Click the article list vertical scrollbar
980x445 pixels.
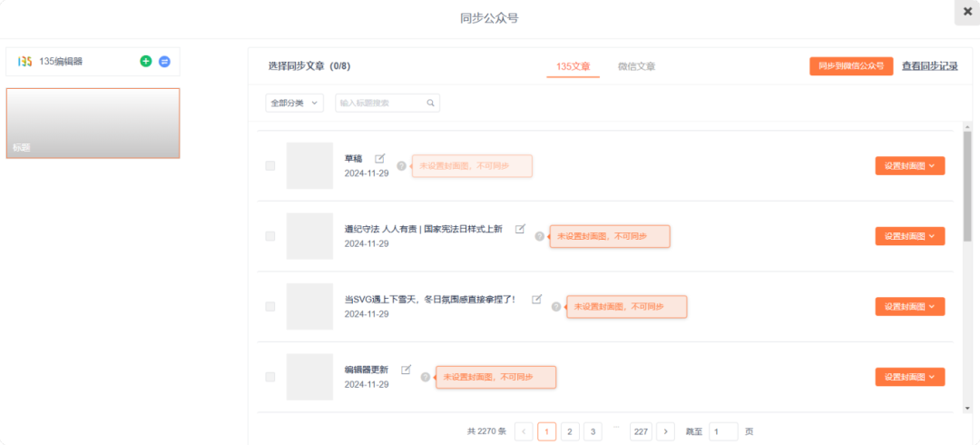tap(967, 182)
